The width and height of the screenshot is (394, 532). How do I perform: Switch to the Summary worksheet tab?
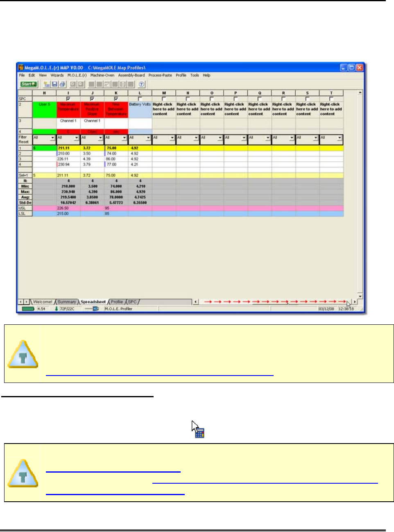[67, 302]
